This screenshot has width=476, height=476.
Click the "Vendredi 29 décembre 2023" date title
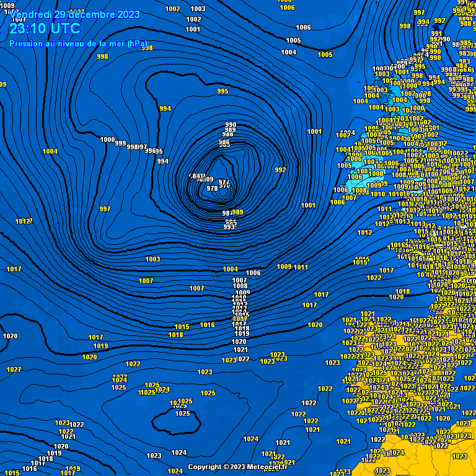coord(74,15)
